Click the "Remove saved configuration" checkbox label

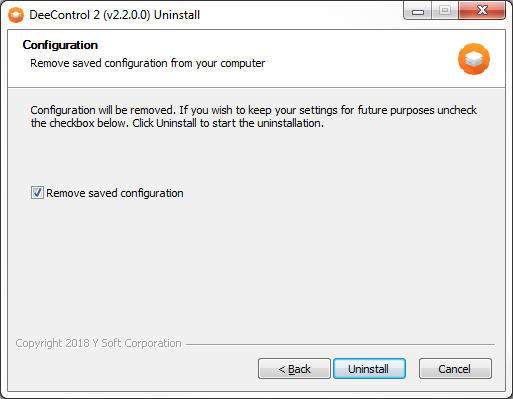pyautogui.click(x=115, y=193)
